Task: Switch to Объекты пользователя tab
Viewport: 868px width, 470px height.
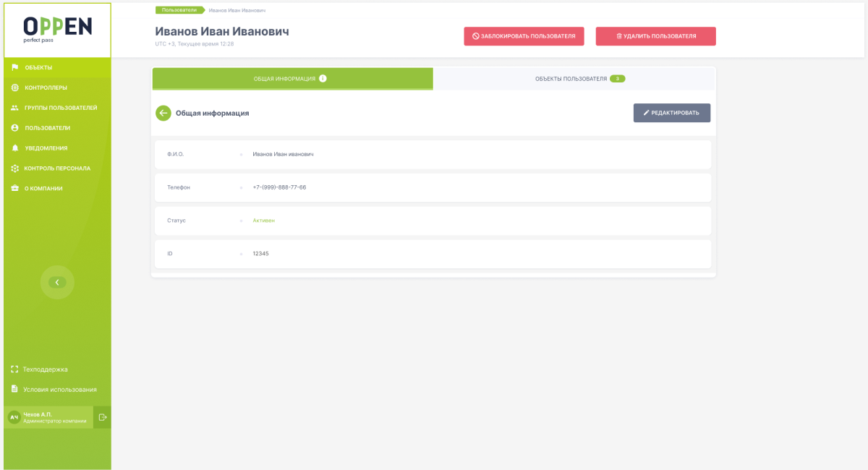Action: (x=574, y=79)
